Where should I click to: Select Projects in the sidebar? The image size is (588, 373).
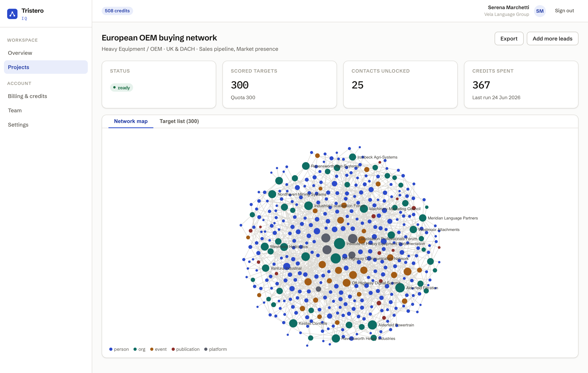click(x=46, y=67)
